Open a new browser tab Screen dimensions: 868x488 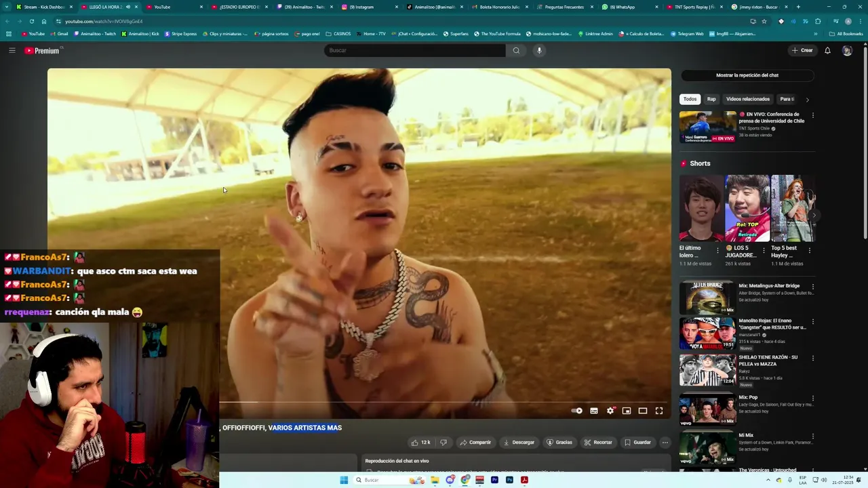[x=798, y=7]
